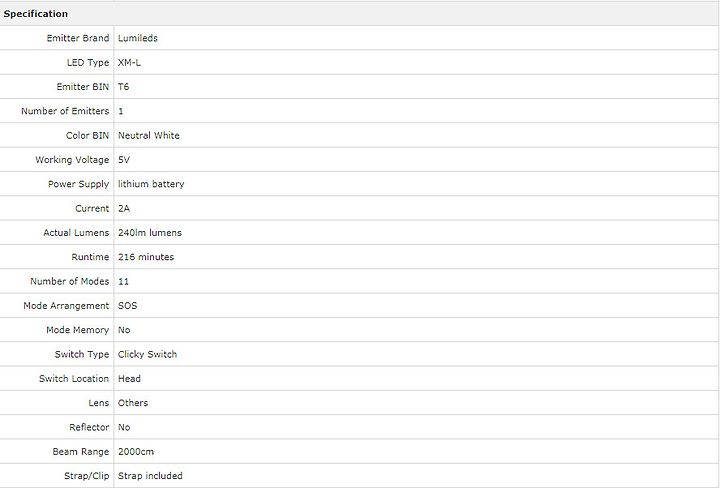Select the Clicky Switch value
Viewport: 720px width, 488px height.
coord(147,354)
